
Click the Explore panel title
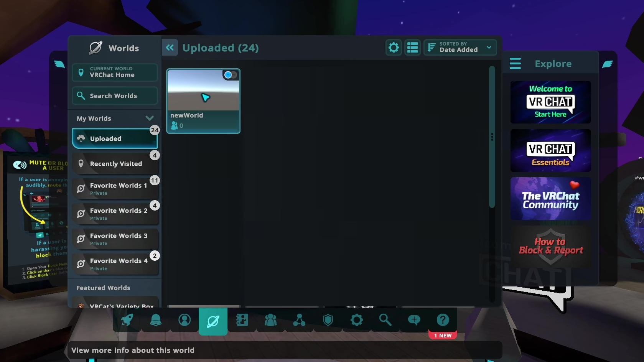click(553, 64)
